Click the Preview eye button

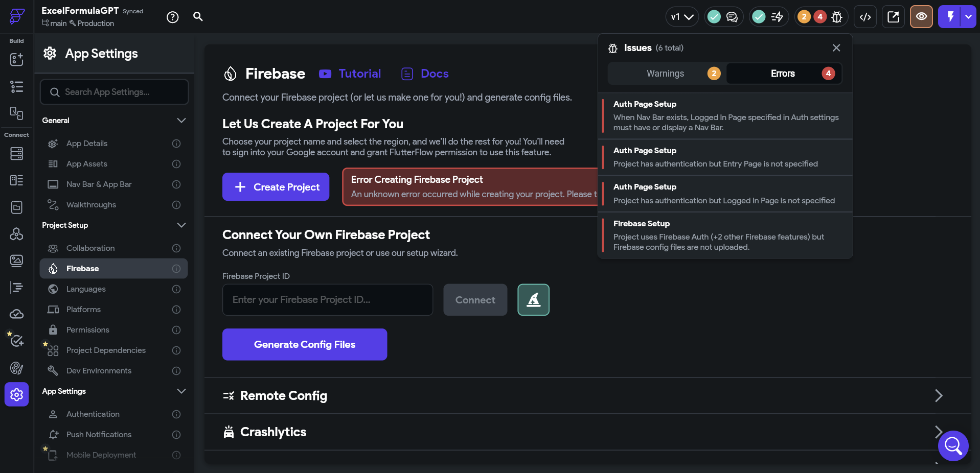point(921,17)
